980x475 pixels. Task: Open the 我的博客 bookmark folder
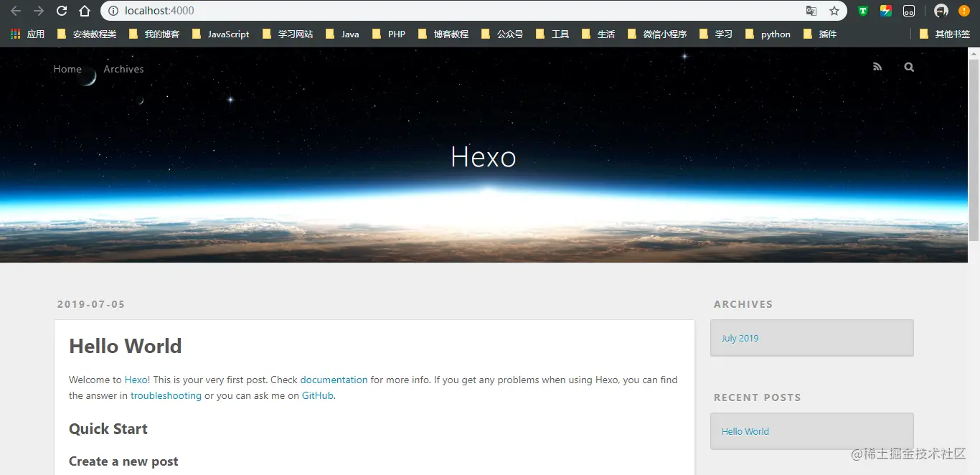point(154,34)
